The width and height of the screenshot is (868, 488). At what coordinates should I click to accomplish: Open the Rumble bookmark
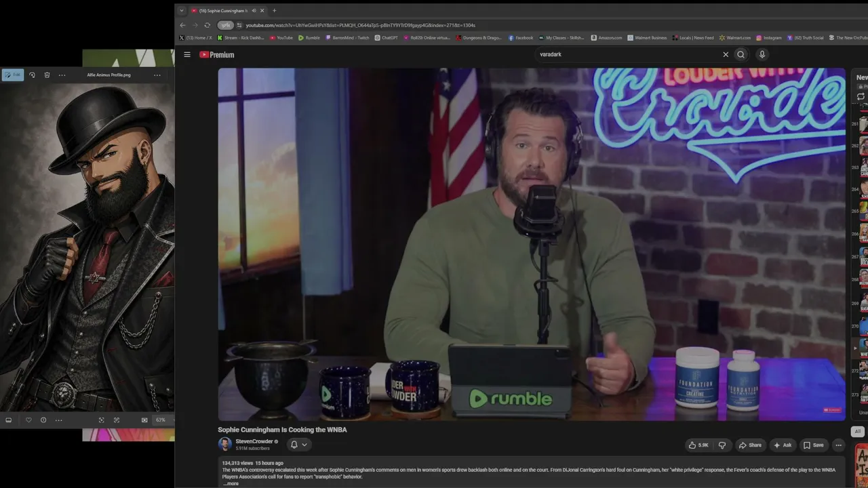(309, 38)
